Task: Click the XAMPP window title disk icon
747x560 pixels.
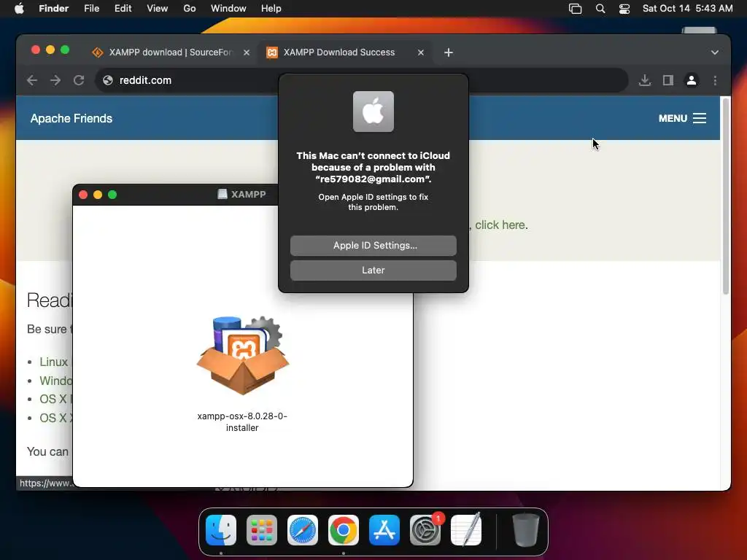Action: [x=222, y=194]
